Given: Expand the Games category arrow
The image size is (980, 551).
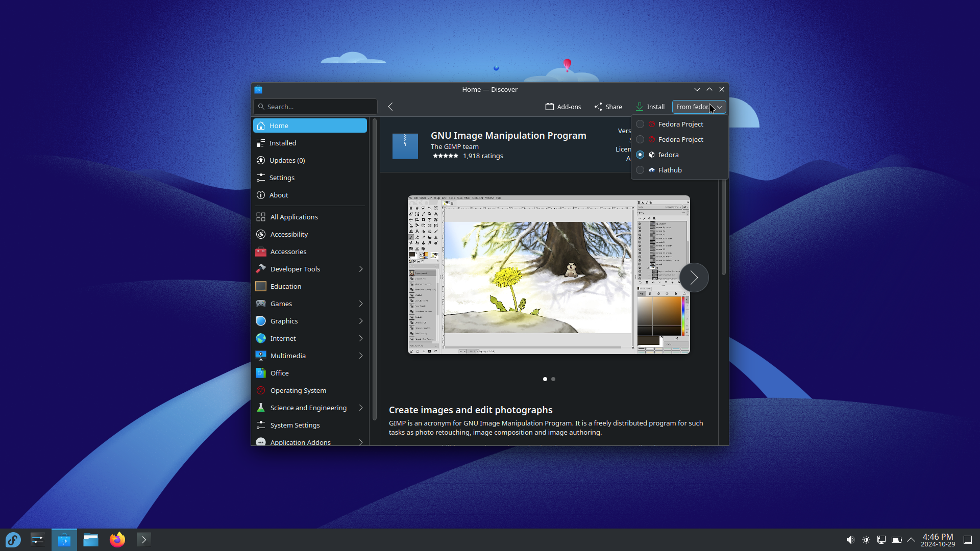Looking at the screenshot, I should [361, 304].
